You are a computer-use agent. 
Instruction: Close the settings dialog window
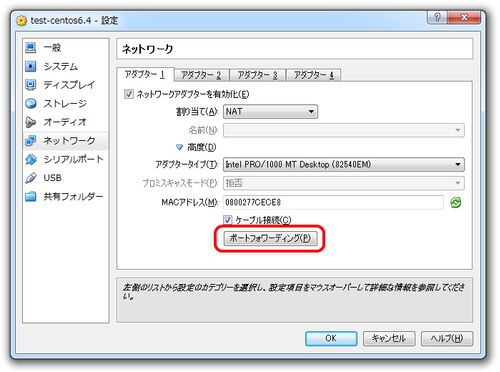tap(464, 17)
